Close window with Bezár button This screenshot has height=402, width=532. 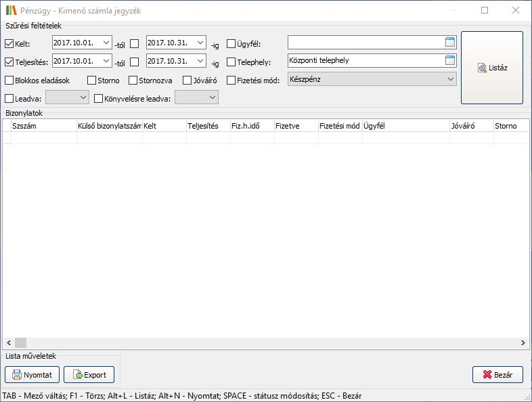[x=497, y=374]
